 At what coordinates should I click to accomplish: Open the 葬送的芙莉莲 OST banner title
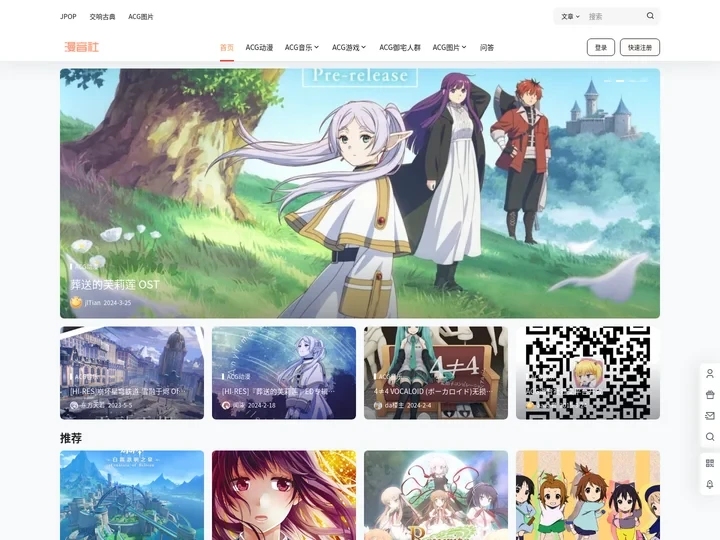(x=115, y=285)
